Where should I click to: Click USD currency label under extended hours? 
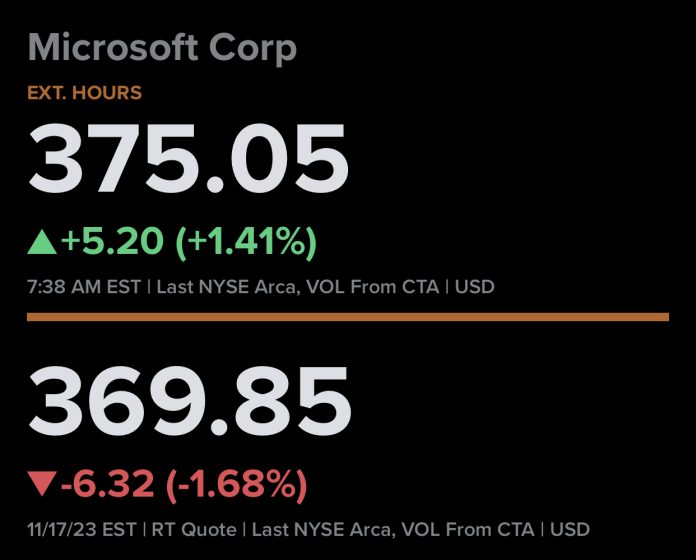point(475,287)
